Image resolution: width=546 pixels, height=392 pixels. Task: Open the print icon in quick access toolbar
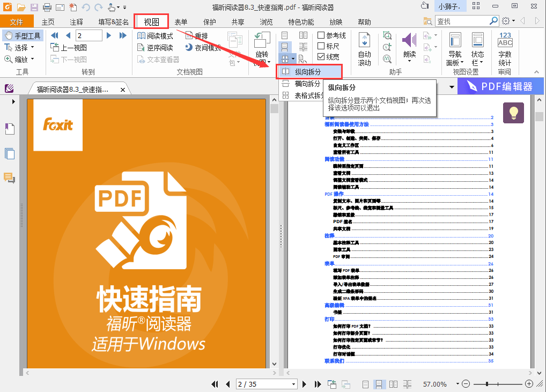47,7
